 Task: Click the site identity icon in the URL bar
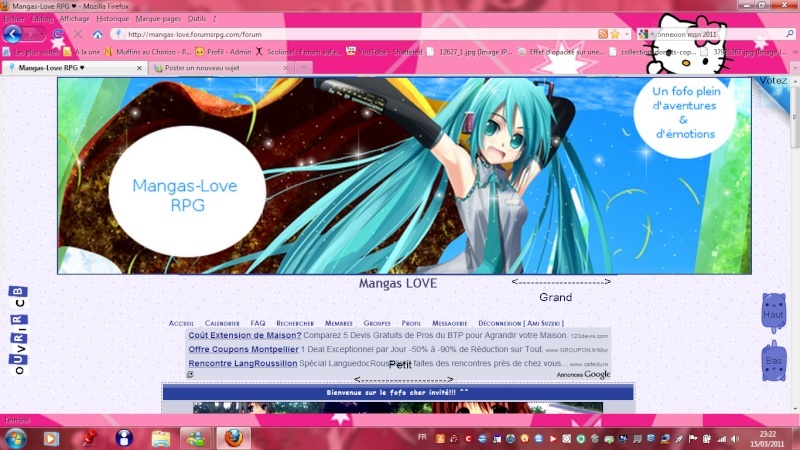pyautogui.click(x=118, y=34)
